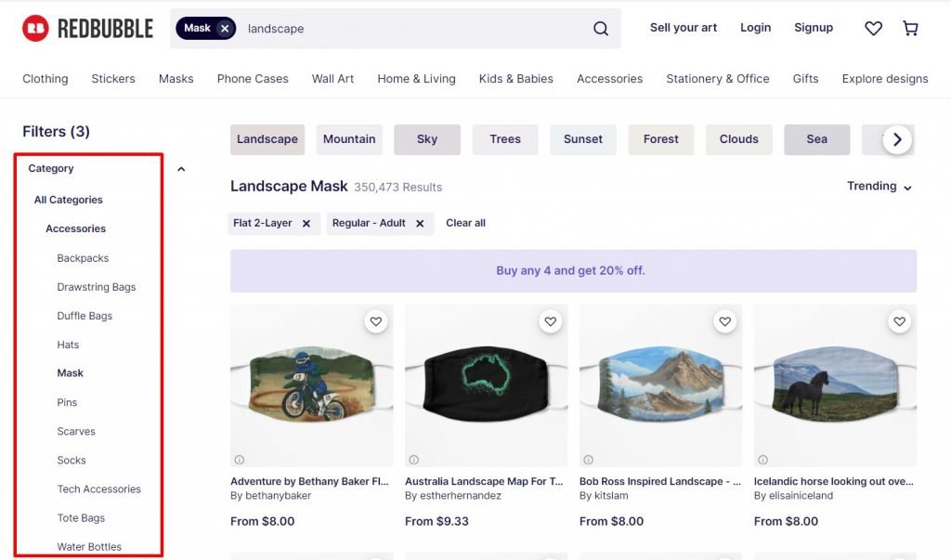
Task: Remove the Flat 2-Layer filter
Action: pos(306,224)
